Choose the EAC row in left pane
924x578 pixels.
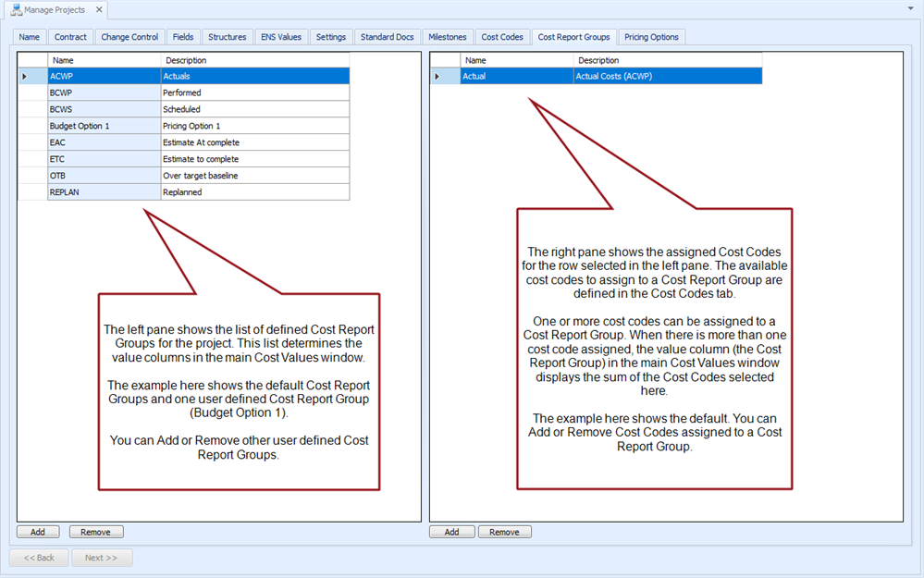(x=105, y=142)
